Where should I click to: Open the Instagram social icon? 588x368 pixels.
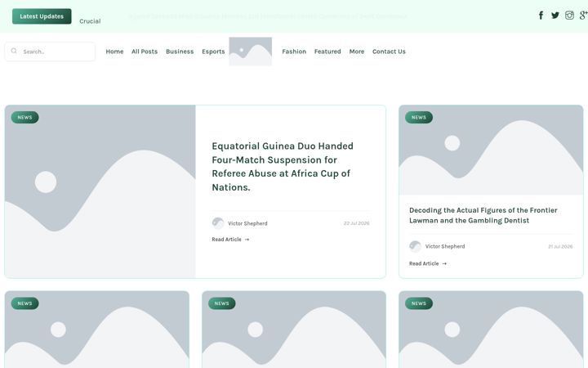click(x=569, y=16)
